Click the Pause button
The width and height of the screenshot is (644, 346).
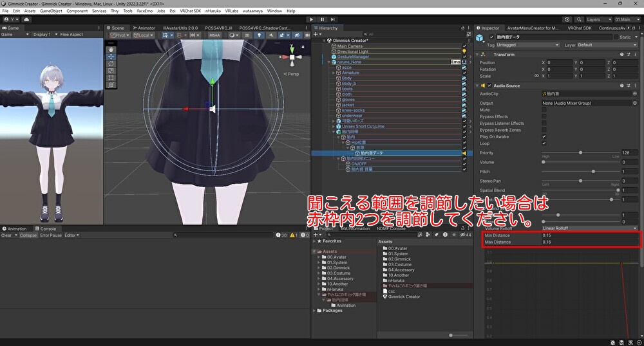(x=322, y=19)
